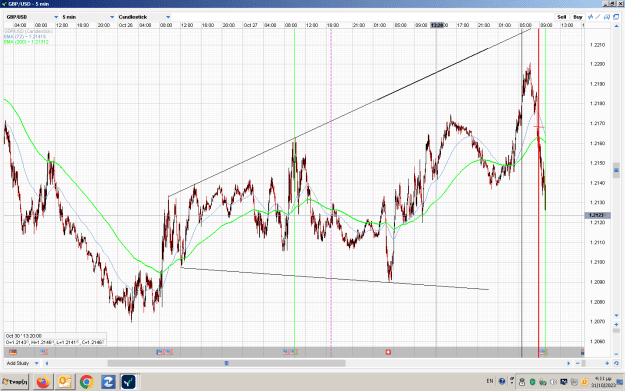
Task: Click the Oct 26 date label
Action: tap(126, 25)
